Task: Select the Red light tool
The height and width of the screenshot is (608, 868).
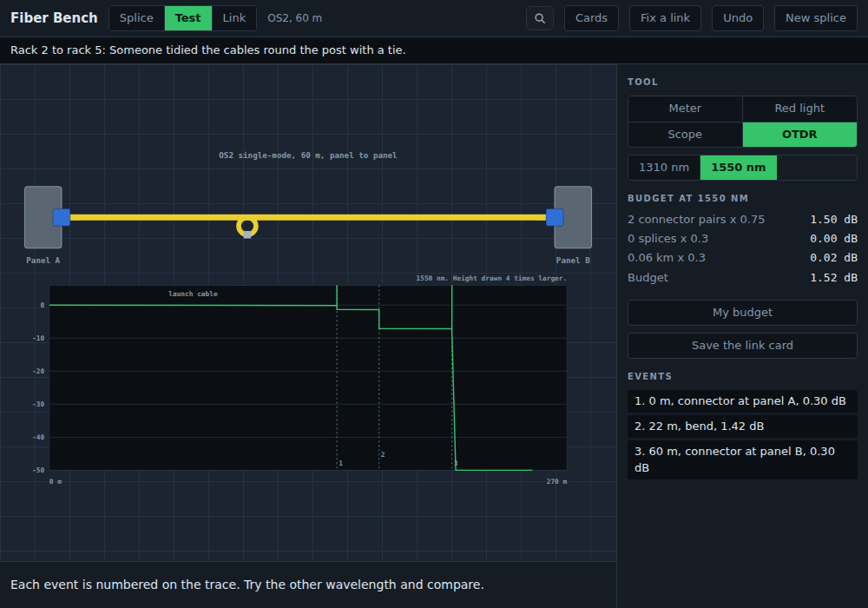Action: 800,109
